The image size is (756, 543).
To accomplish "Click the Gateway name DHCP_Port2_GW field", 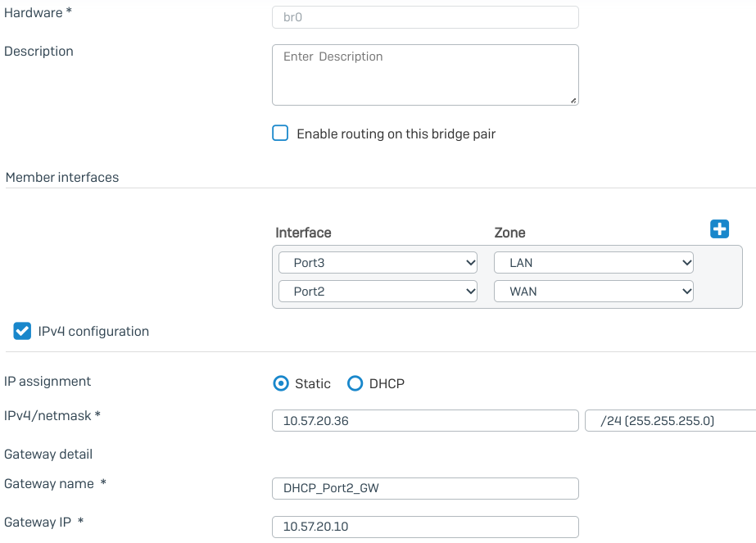I will pyautogui.click(x=425, y=488).
